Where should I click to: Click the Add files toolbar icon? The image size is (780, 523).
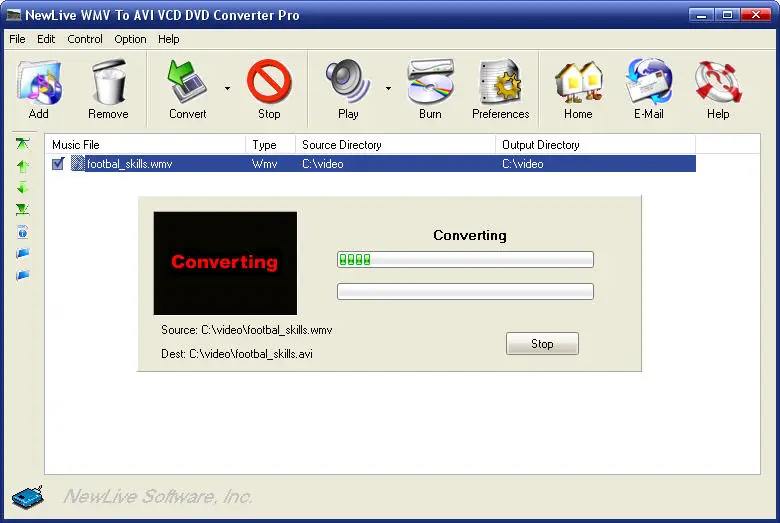(39, 83)
